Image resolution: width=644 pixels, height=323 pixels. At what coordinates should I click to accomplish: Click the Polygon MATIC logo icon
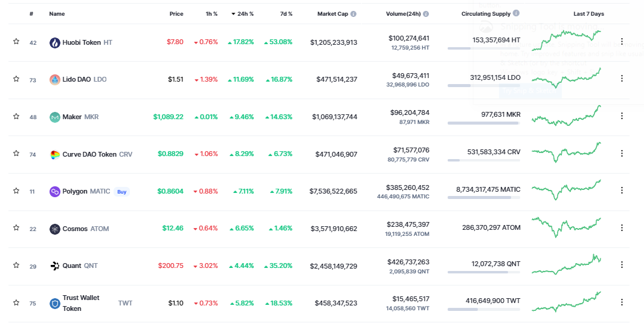click(55, 192)
